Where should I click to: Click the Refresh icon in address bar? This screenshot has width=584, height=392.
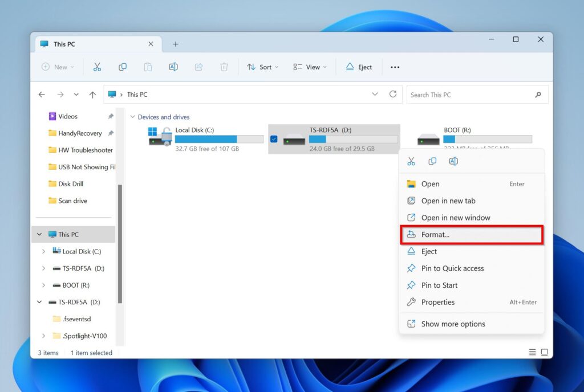(x=392, y=95)
